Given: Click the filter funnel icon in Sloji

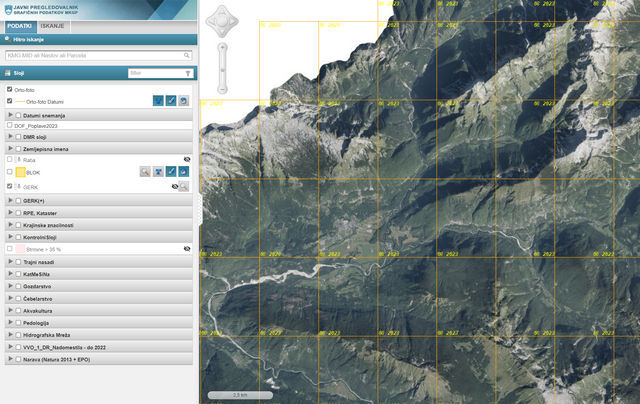Looking at the screenshot, I should tap(187, 73).
